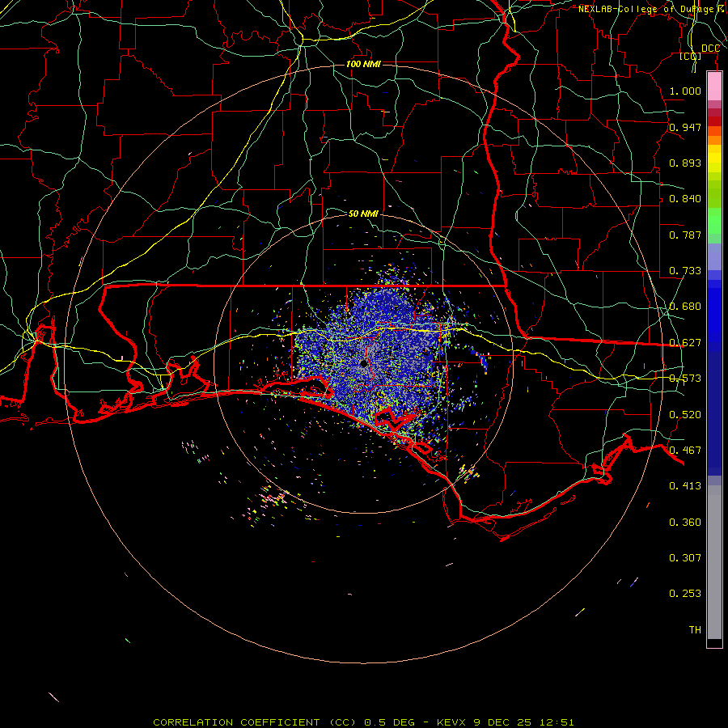
Task: Click the 0.840 color scale value
Action: click(x=685, y=199)
